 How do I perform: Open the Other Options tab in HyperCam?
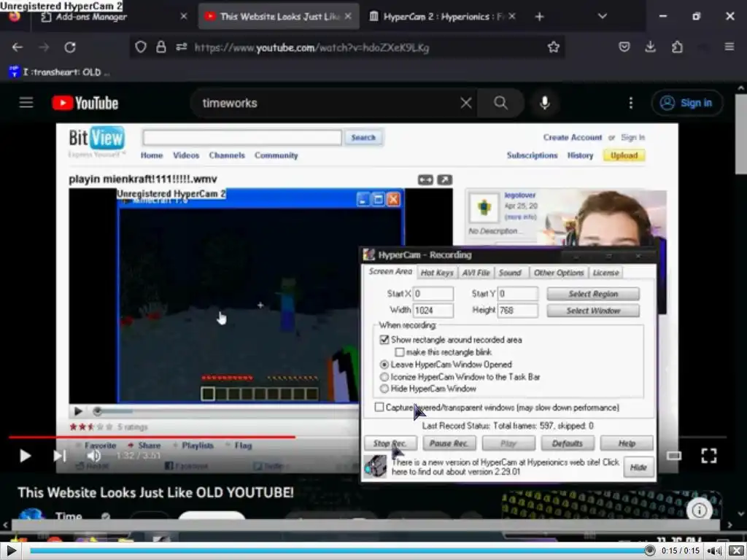(559, 273)
